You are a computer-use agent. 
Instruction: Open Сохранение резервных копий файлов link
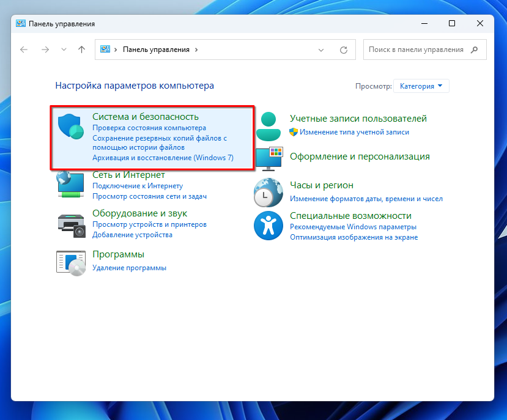click(x=160, y=142)
